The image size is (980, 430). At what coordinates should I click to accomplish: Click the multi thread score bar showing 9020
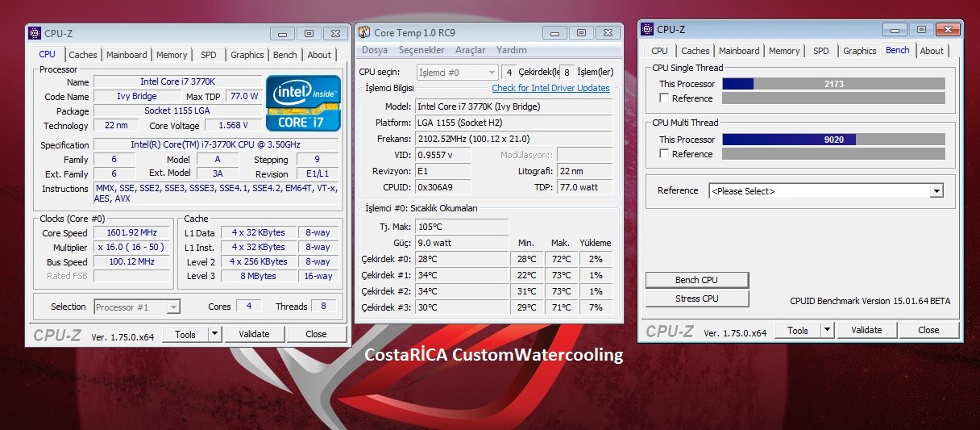(833, 140)
